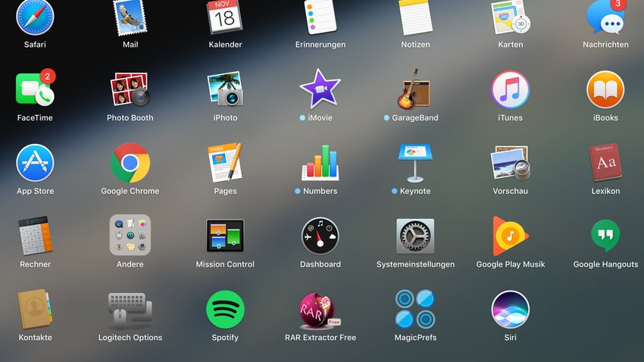Image resolution: width=644 pixels, height=362 pixels.
Task: Click the "Systemeinstellungen" label text
Action: (416, 264)
